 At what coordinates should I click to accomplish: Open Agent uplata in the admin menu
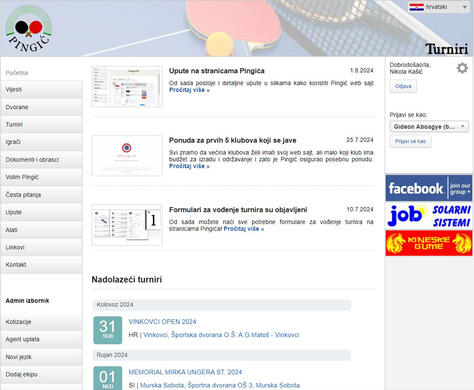(41, 339)
